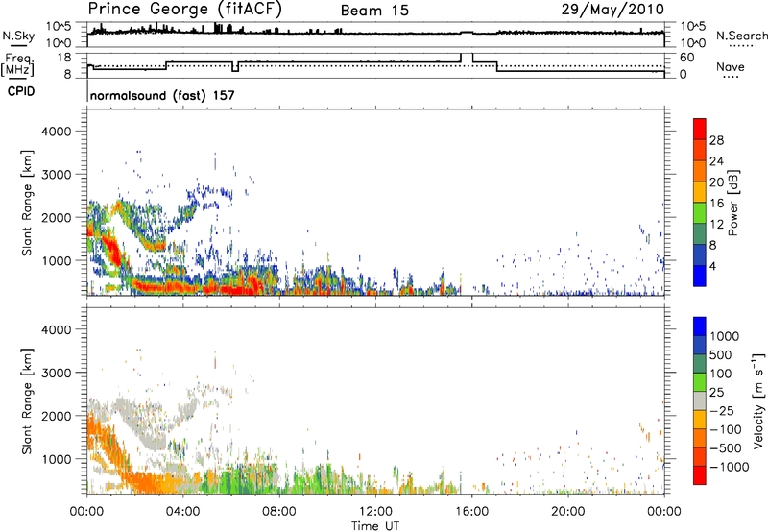Click the left '10^5' noise axis label

pos(60,27)
